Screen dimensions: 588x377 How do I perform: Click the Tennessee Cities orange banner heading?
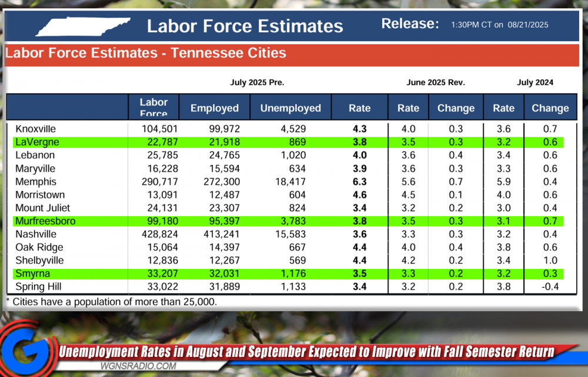click(x=146, y=53)
